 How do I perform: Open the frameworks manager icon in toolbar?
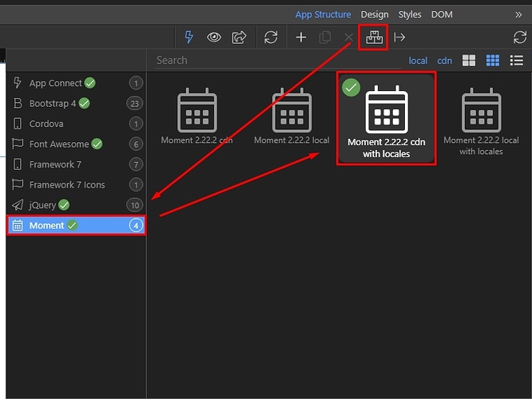point(373,38)
